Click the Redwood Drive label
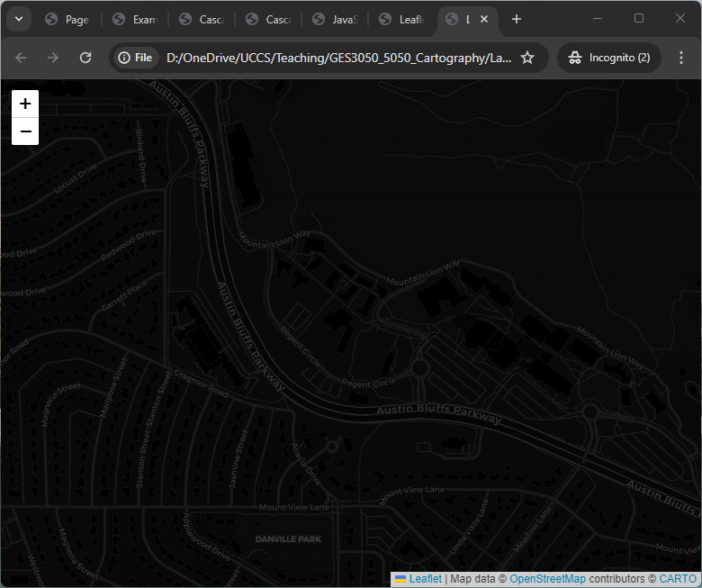This screenshot has height=588, width=702. coord(128,245)
